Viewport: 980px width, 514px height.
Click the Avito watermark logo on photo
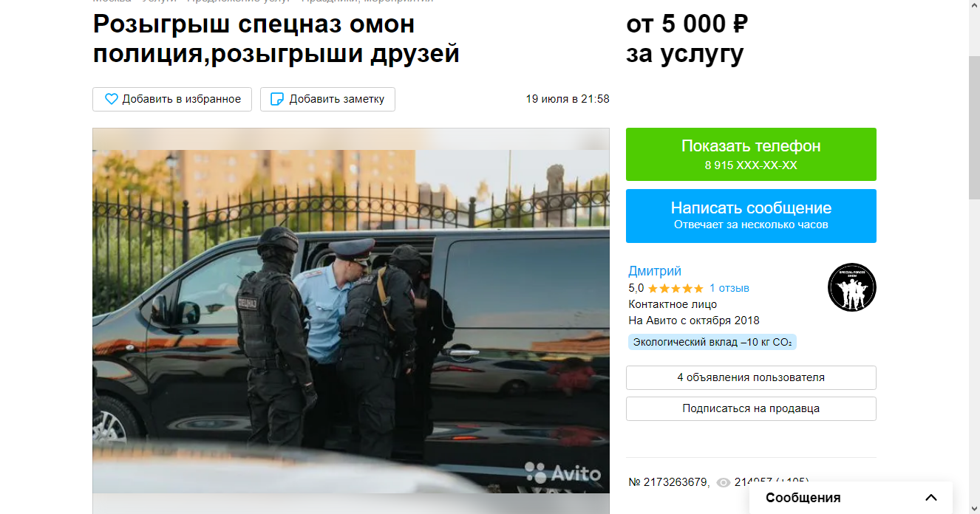(563, 473)
